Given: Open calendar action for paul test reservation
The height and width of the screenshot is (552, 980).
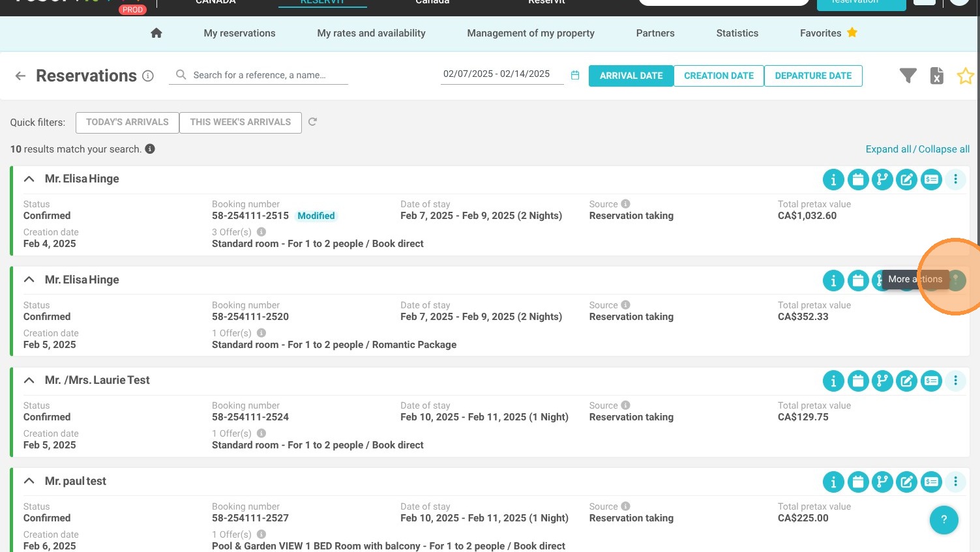Looking at the screenshot, I should tap(858, 482).
